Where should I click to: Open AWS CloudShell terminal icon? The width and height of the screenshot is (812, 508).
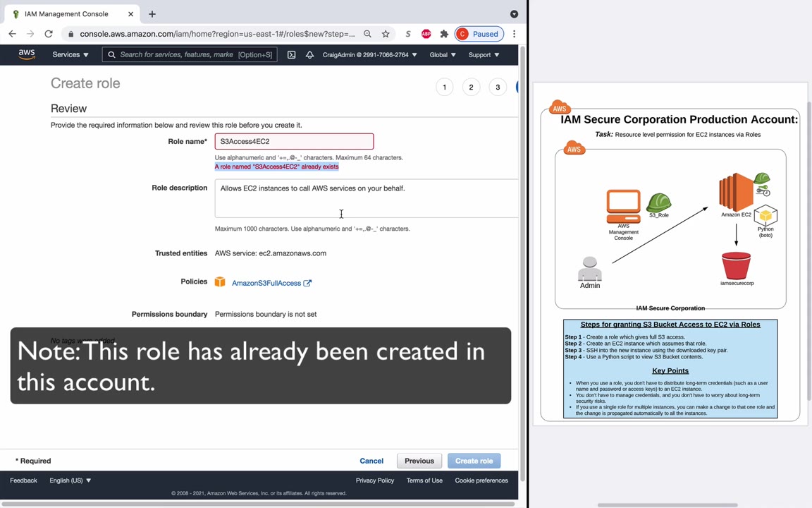[292, 54]
